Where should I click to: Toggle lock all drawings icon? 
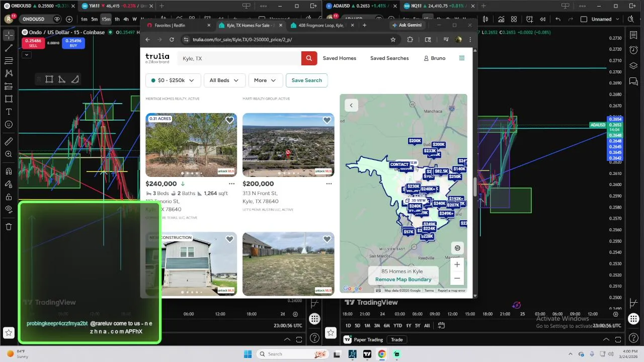[9, 197]
